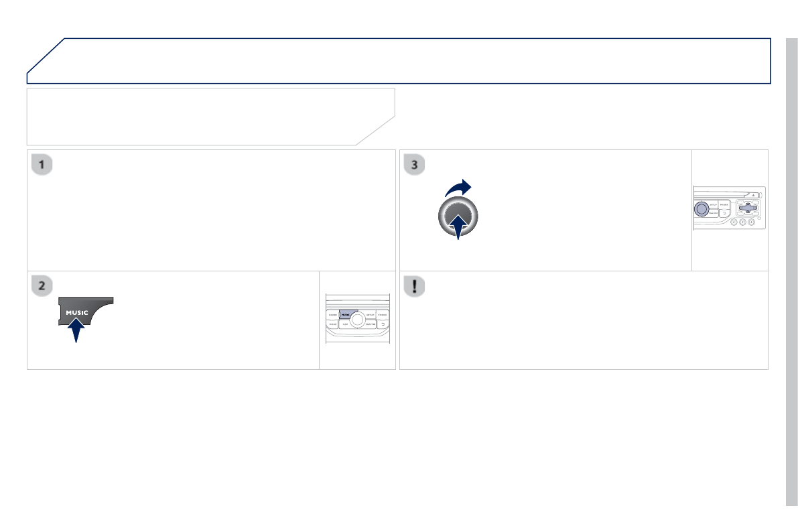Image resolution: width=798 pixels, height=532 pixels.
Task: Select the step 1 number badge
Action: tap(42, 164)
